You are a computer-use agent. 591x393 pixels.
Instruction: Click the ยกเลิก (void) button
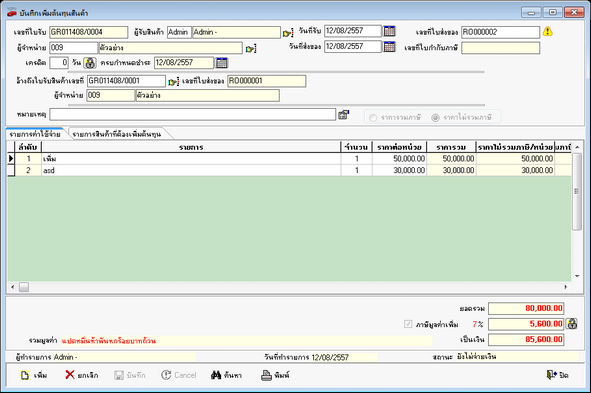point(81,375)
